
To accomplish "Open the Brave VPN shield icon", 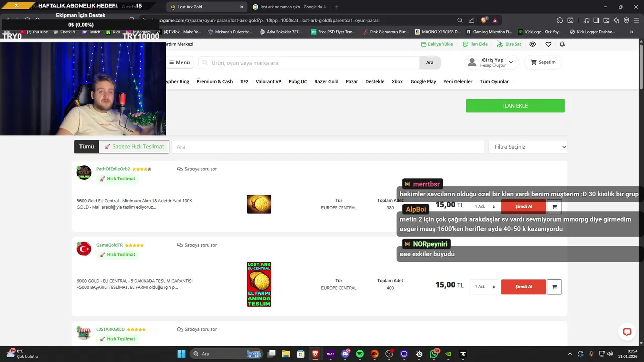I will pos(626,20).
